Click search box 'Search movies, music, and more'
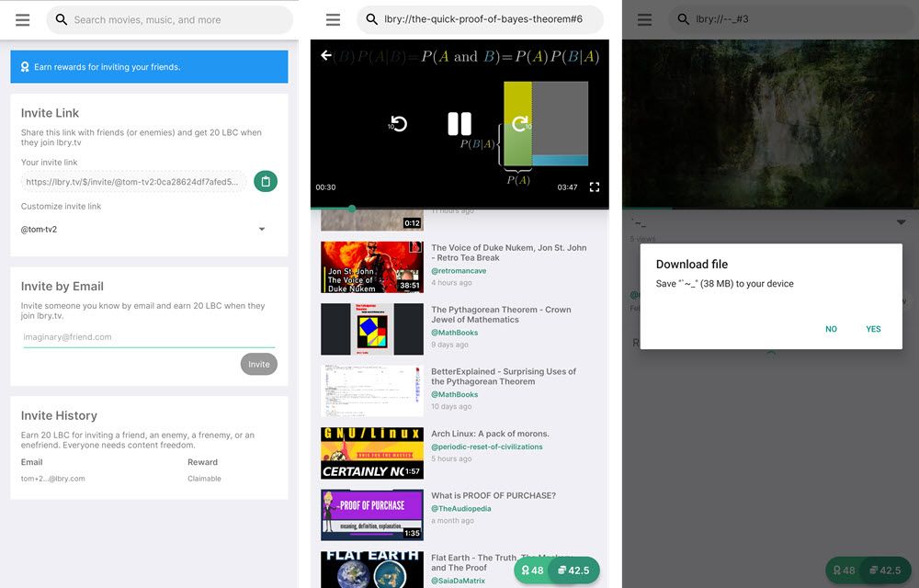 click(x=169, y=20)
